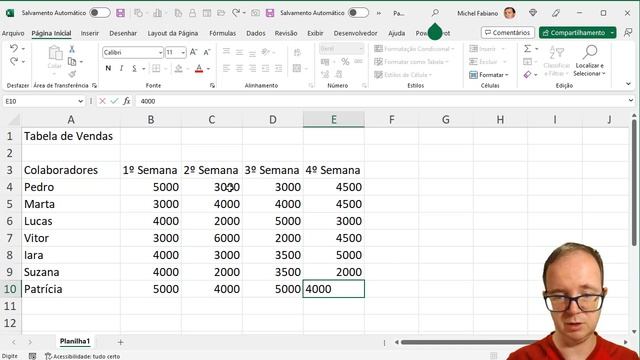Switch to the Dados tab
Image resolution: width=640 pixels, height=360 pixels.
(256, 33)
